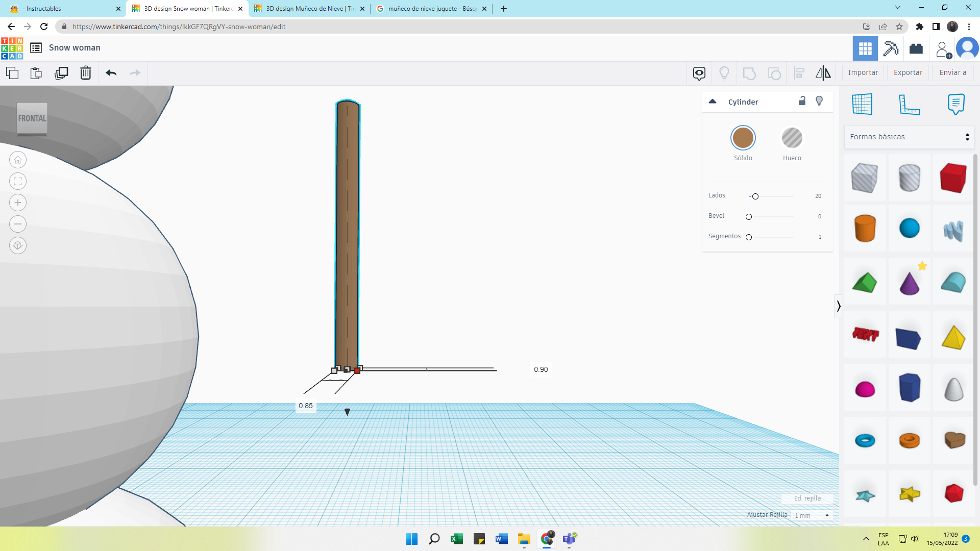Click the Mirror tool icon
Screen dimensions: 980x551
tap(823, 73)
